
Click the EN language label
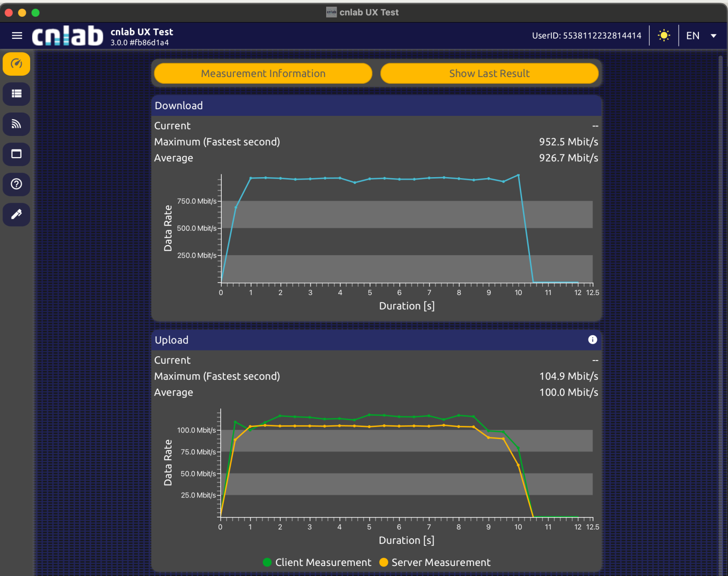click(693, 36)
